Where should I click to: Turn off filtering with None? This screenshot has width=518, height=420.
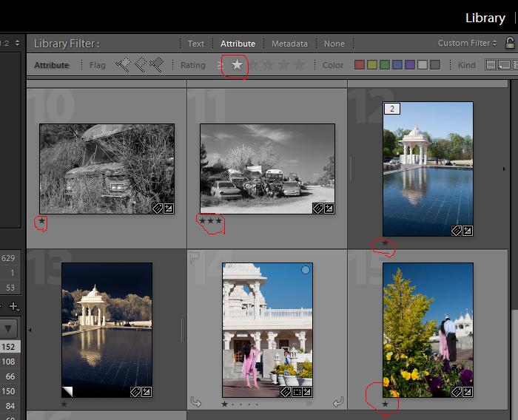click(334, 44)
